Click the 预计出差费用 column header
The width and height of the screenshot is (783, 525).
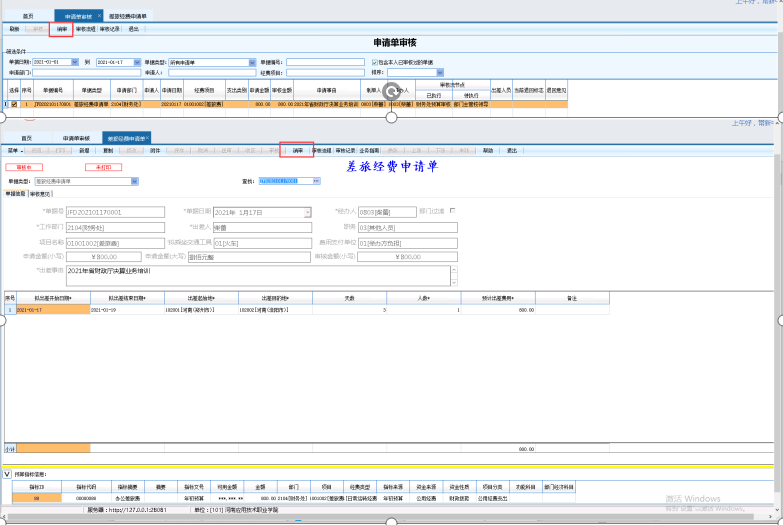[498, 298]
